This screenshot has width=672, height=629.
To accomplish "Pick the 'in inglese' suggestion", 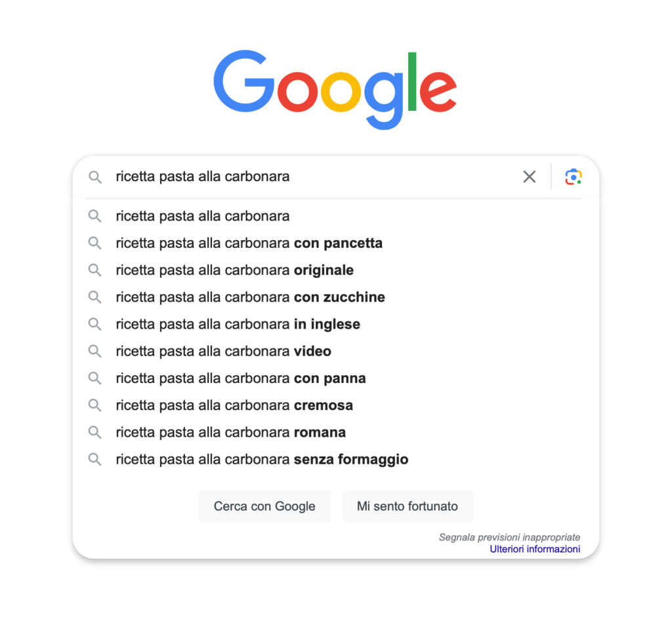I will point(238,324).
